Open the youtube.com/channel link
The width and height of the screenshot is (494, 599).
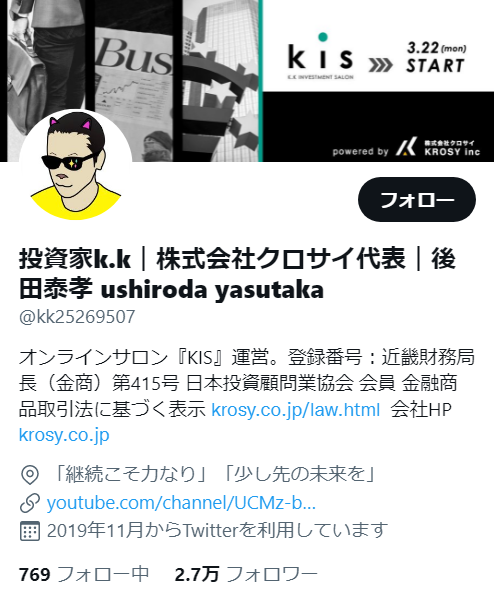[x=181, y=502]
